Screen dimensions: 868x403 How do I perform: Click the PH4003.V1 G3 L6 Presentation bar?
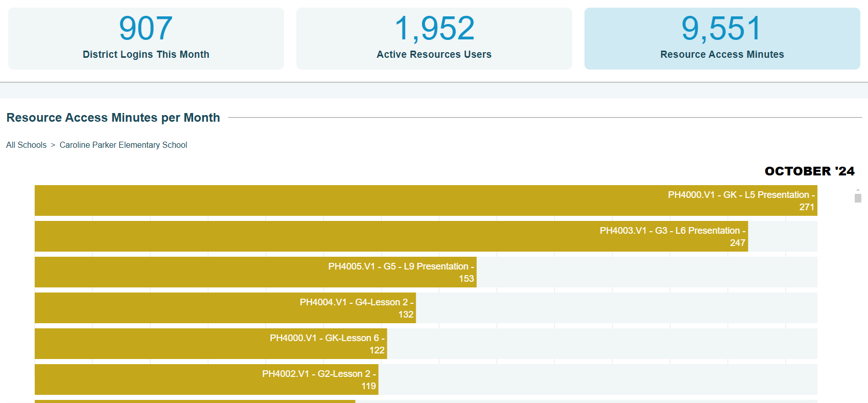coord(391,236)
